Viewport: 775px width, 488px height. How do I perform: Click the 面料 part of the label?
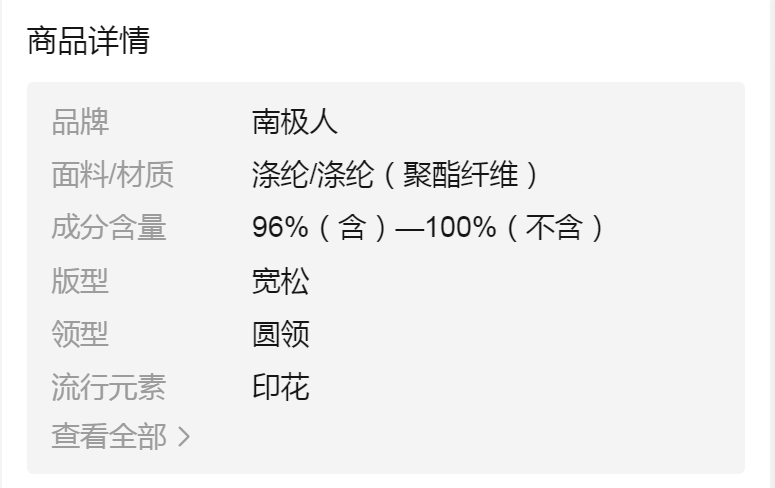pyautogui.click(x=79, y=175)
